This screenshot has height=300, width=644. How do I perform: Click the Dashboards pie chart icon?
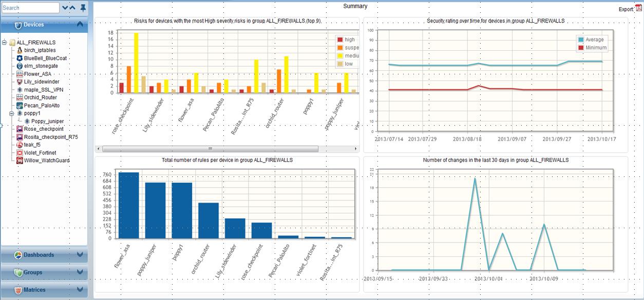(x=17, y=255)
